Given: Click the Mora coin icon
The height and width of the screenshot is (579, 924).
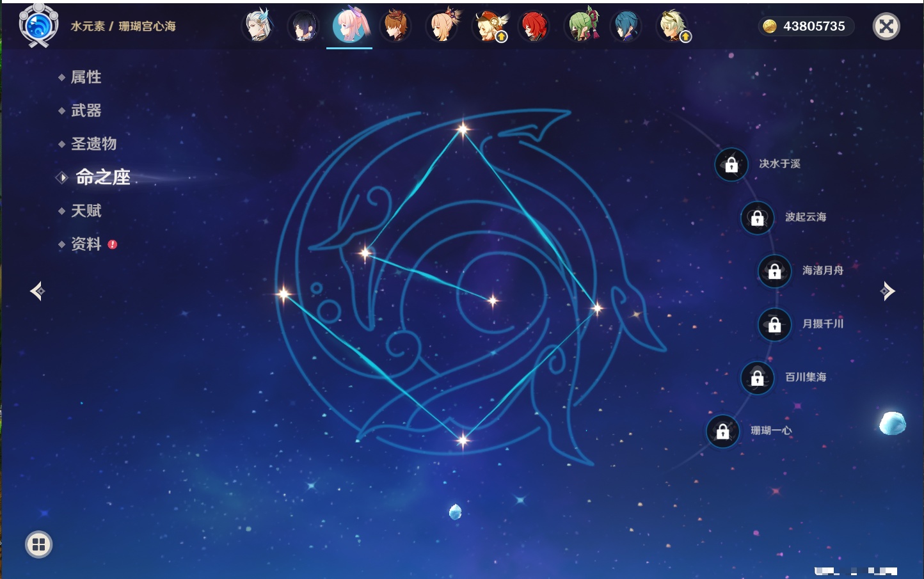Looking at the screenshot, I should [x=770, y=26].
